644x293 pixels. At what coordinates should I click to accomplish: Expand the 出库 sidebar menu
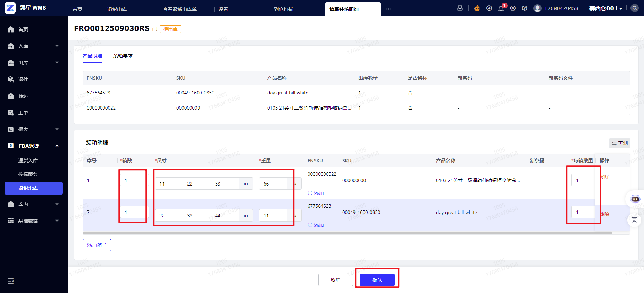pos(57,62)
